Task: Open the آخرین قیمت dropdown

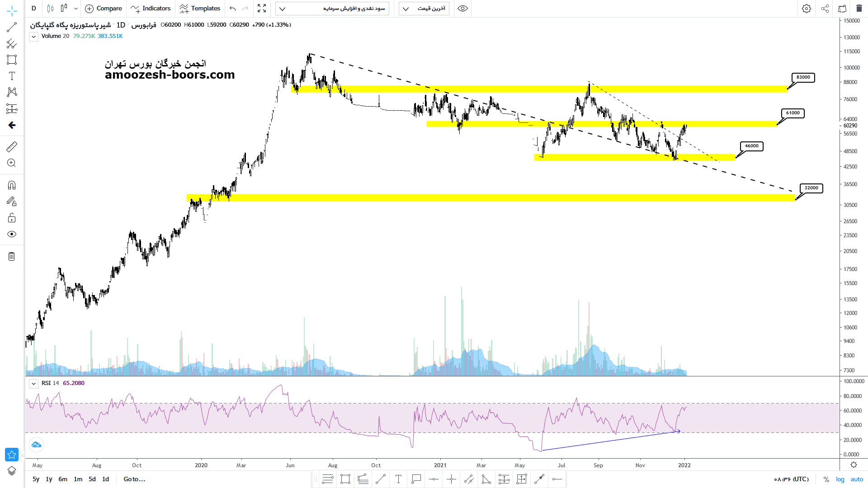Action: pos(424,9)
